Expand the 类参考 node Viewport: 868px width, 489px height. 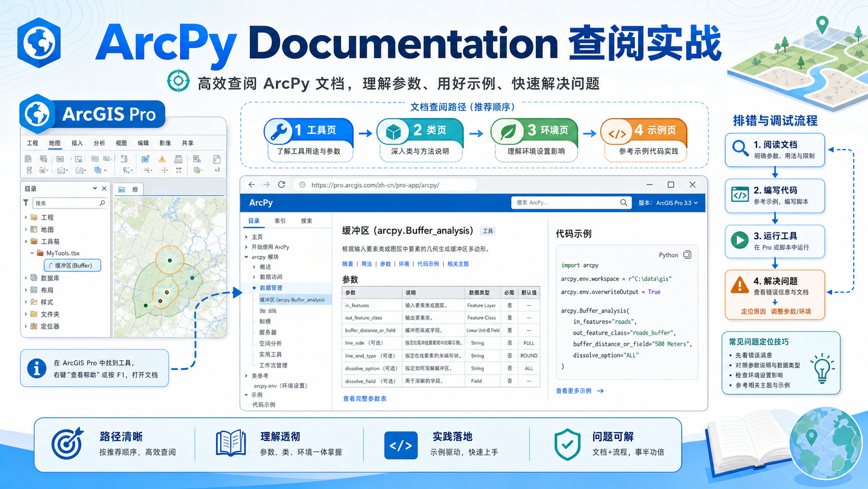coord(247,376)
